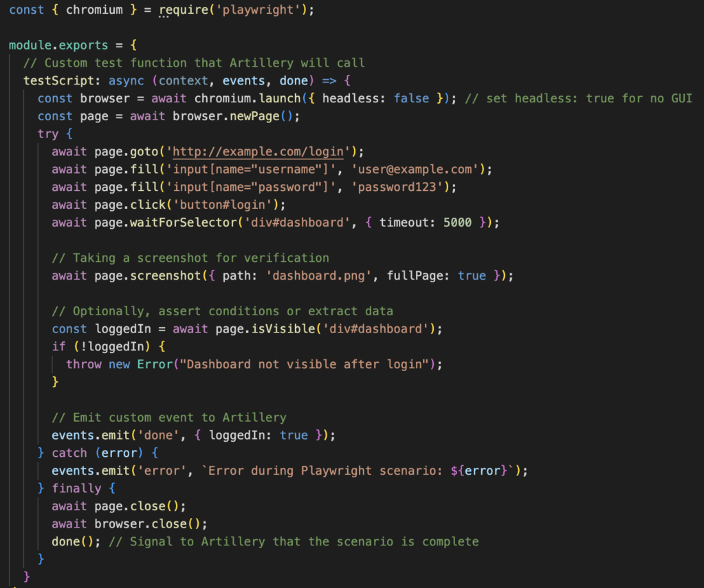The width and height of the screenshot is (704, 588).
Task: Click the 'waitForSelector' method name
Action: click(183, 223)
